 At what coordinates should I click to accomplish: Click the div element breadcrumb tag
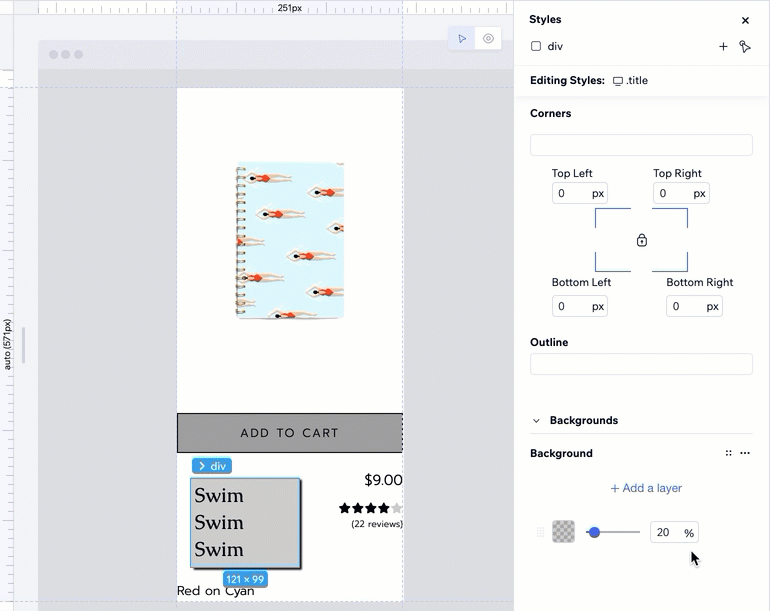(x=212, y=466)
